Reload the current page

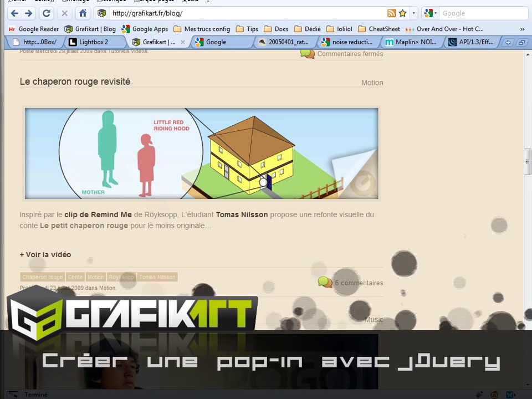(47, 13)
